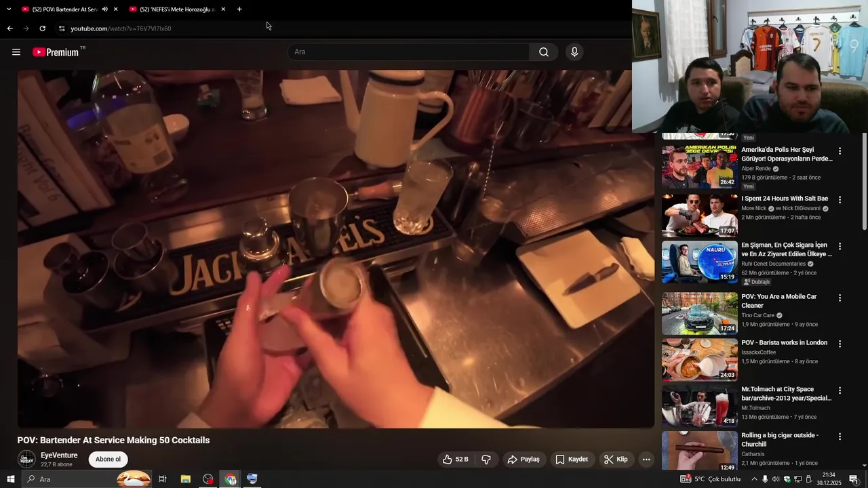Focus the YouTube Ara search field
Image resolution: width=868 pixels, height=488 pixels.
click(x=409, y=52)
